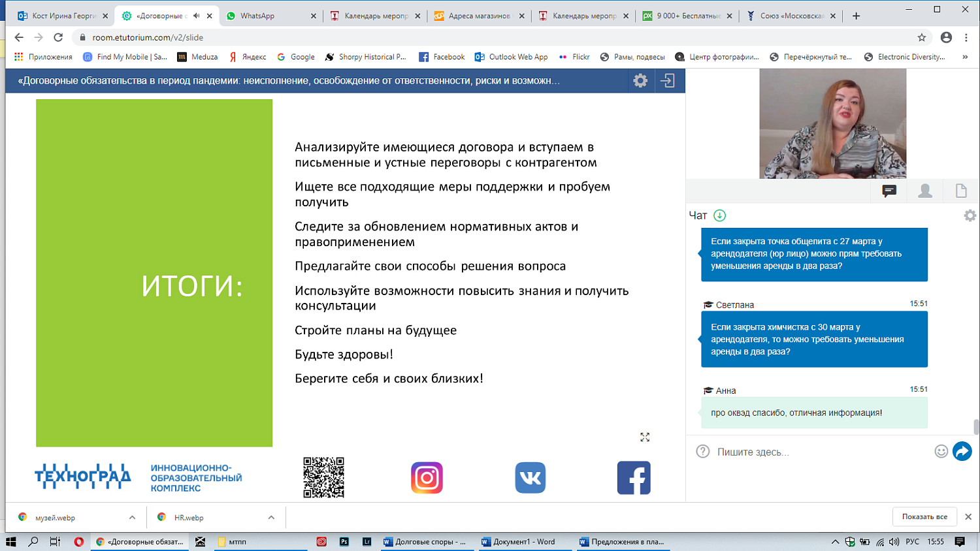Switch to 'Кост Ирина Георги' Outlook tab
The width and height of the screenshot is (980, 551).
point(63,16)
